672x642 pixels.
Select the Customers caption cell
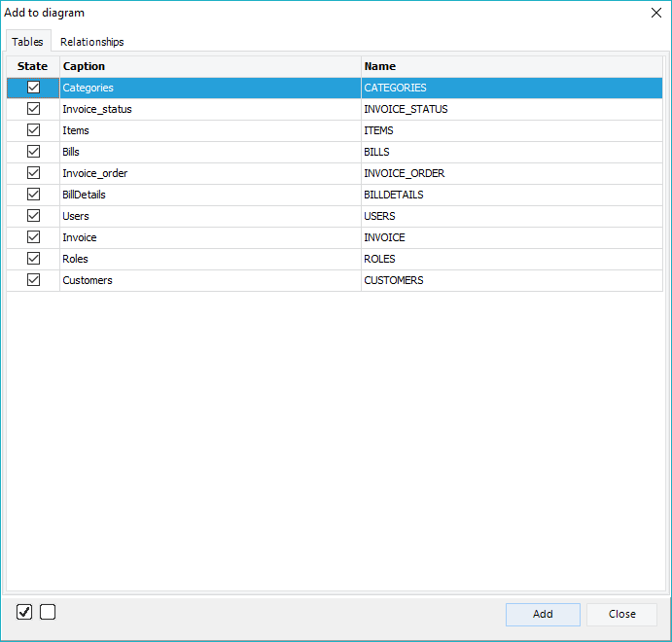point(210,281)
